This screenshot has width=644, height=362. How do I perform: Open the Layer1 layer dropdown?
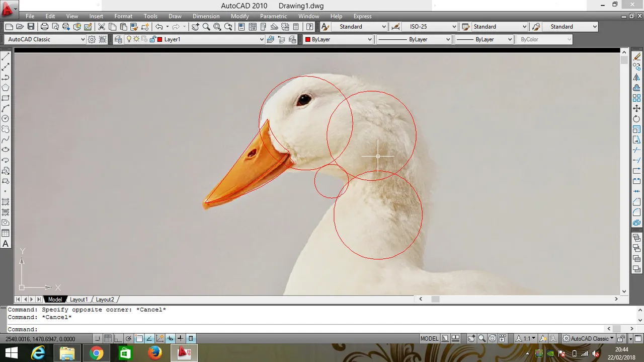pos(195,39)
